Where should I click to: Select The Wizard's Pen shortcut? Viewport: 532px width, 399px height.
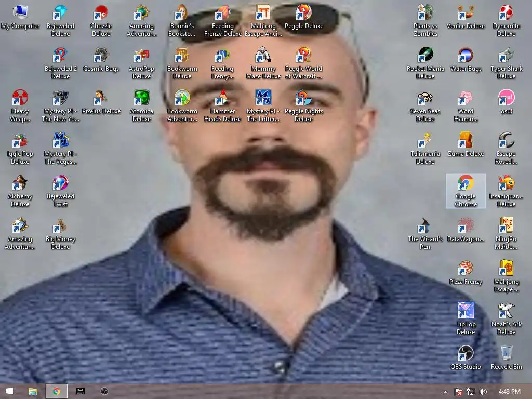tap(425, 234)
